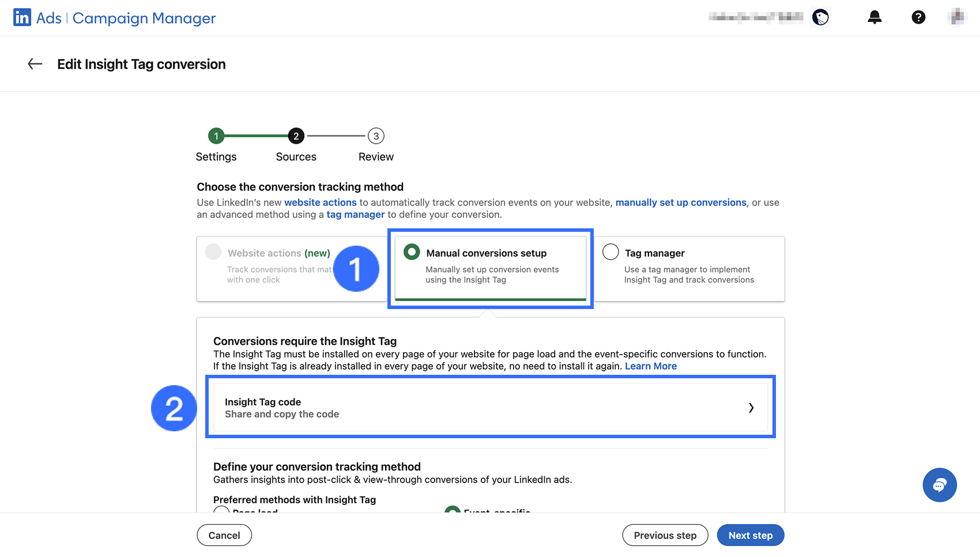
Task: Select the Website actions radio option
Action: pyautogui.click(x=213, y=252)
